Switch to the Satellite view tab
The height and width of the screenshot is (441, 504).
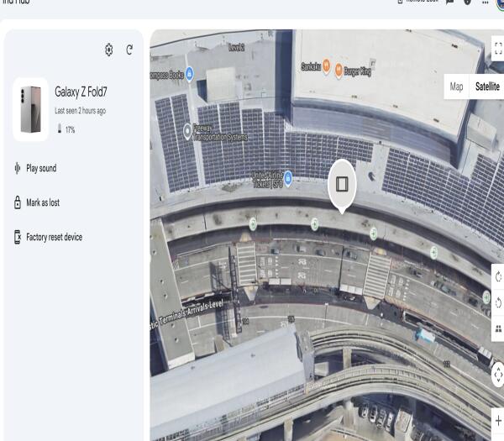486,87
